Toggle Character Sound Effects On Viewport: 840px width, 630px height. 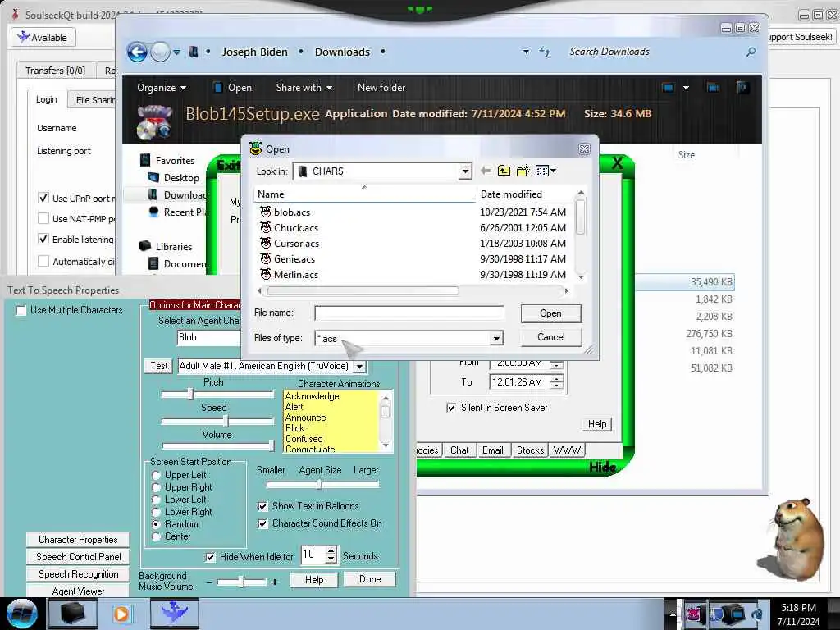[x=262, y=523]
